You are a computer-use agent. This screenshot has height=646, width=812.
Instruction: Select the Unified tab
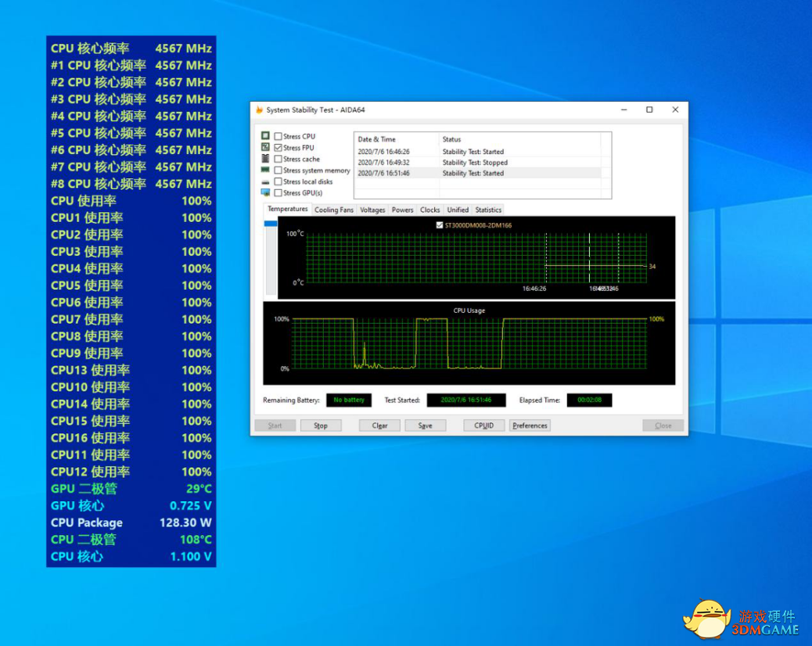tap(458, 210)
